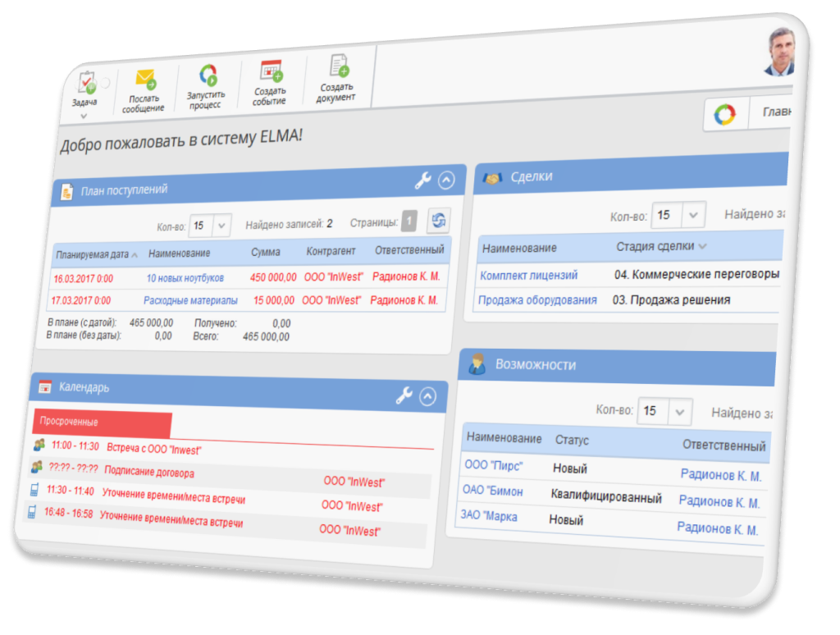Screen dimensions: 840x635
Task: Open the Продажа оборудования deal link
Action: pyautogui.click(x=537, y=300)
